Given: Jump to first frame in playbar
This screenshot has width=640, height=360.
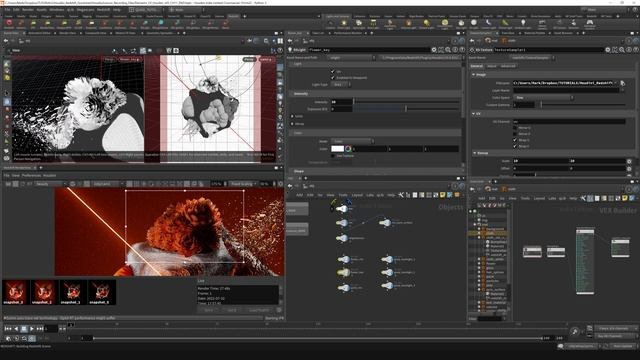Looking at the screenshot, I should pyautogui.click(x=8, y=329).
